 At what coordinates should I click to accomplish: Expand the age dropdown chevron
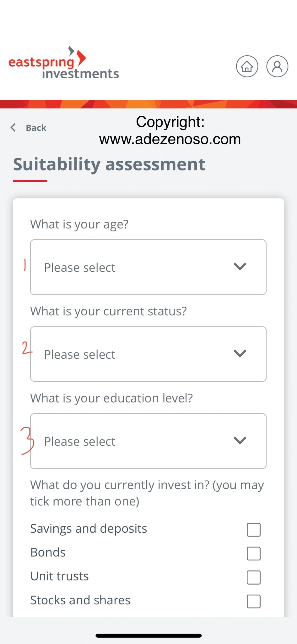pos(240,267)
